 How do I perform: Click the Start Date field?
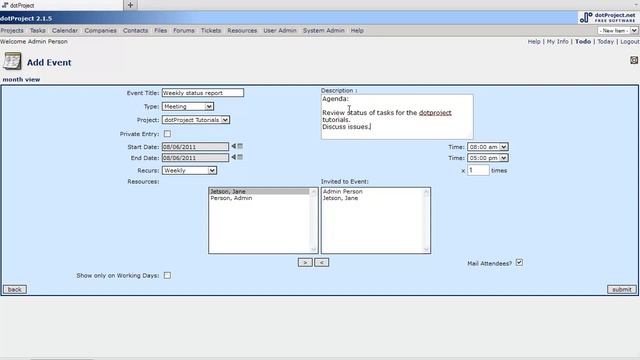click(196, 147)
